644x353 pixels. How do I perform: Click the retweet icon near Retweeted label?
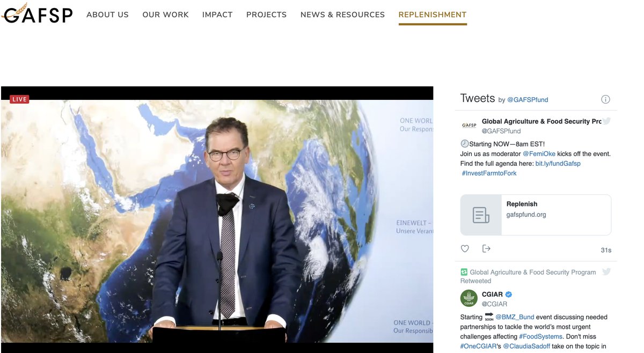pos(464,272)
